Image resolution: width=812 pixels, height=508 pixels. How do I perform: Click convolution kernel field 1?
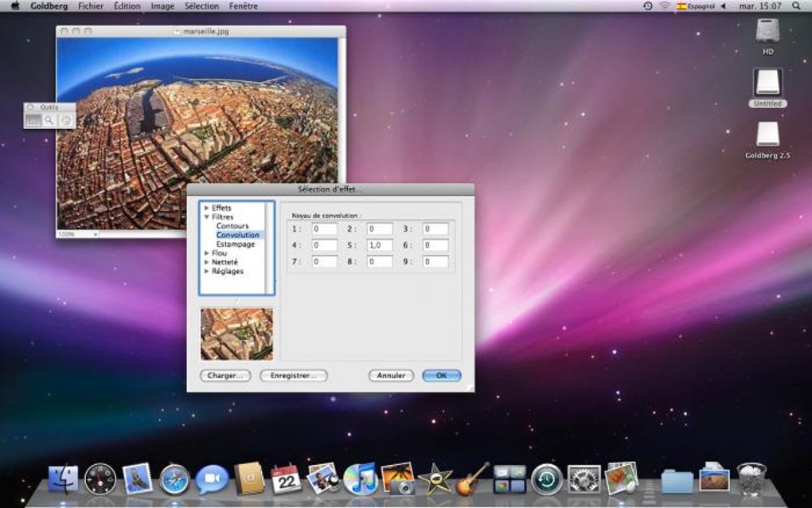[x=324, y=229]
